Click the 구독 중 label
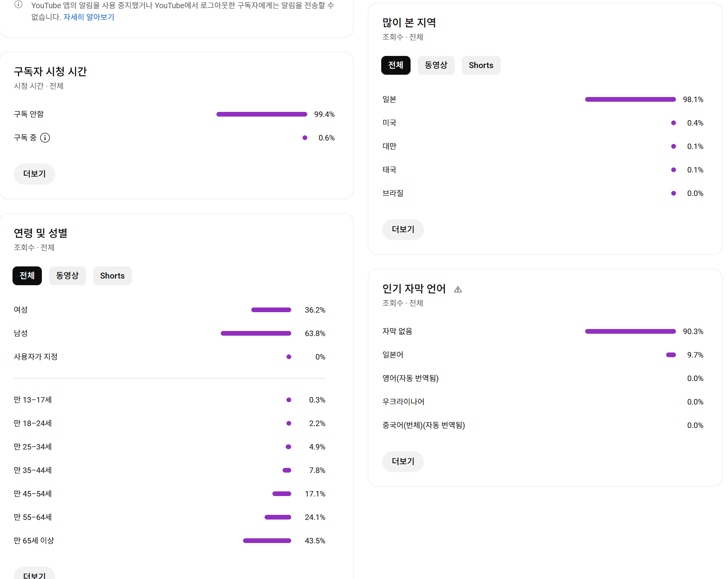728x579 pixels. pos(25,138)
